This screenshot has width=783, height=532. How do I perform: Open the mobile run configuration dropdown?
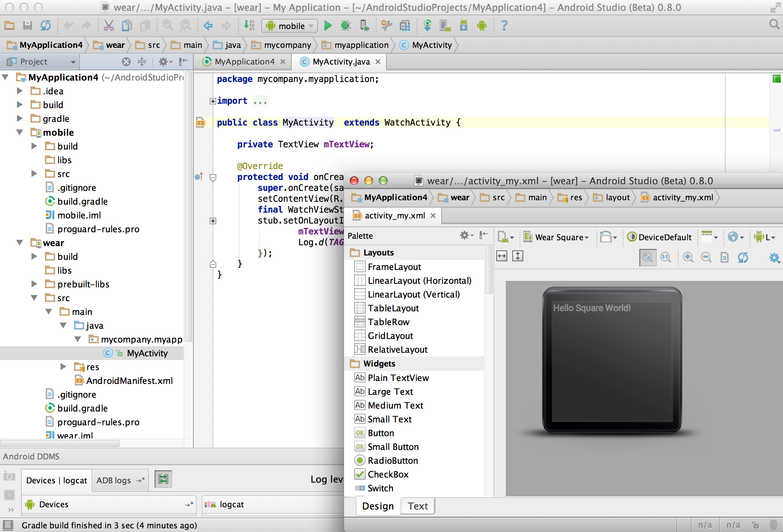pos(290,26)
